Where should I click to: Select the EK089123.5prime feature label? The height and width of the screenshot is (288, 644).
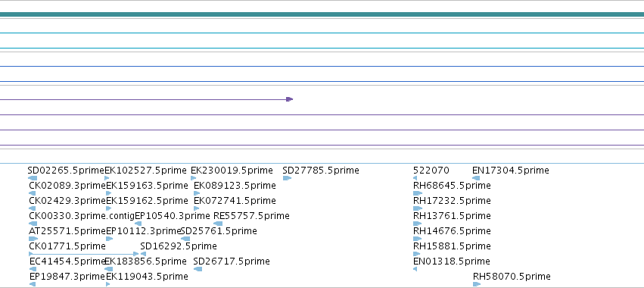point(235,186)
